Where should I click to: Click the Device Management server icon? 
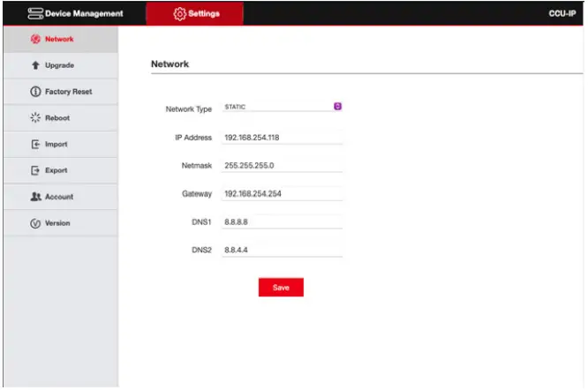(x=35, y=13)
